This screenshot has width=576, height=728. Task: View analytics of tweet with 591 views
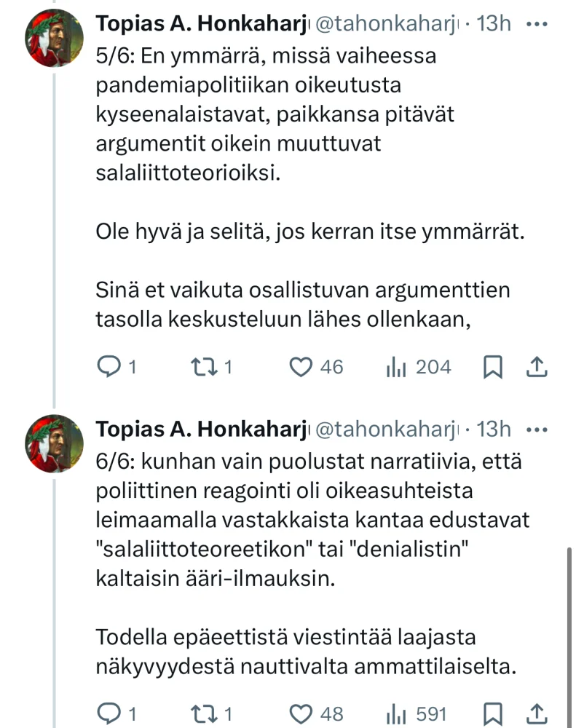[x=395, y=713]
